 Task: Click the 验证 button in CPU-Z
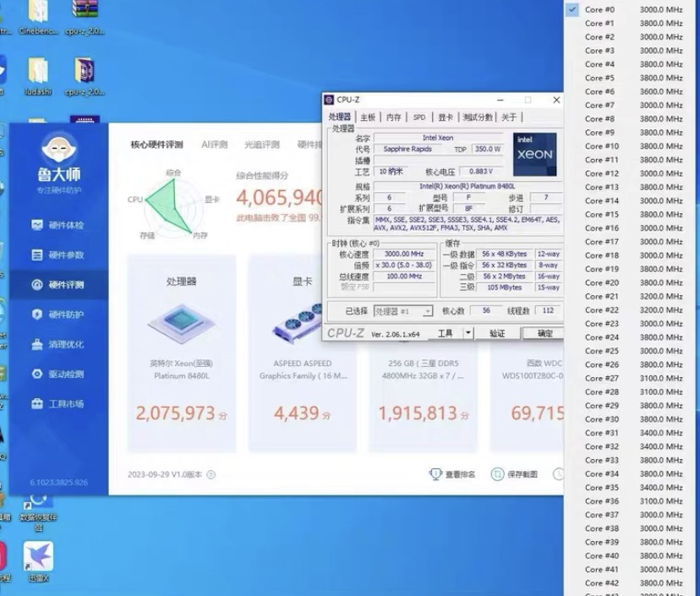(497, 333)
